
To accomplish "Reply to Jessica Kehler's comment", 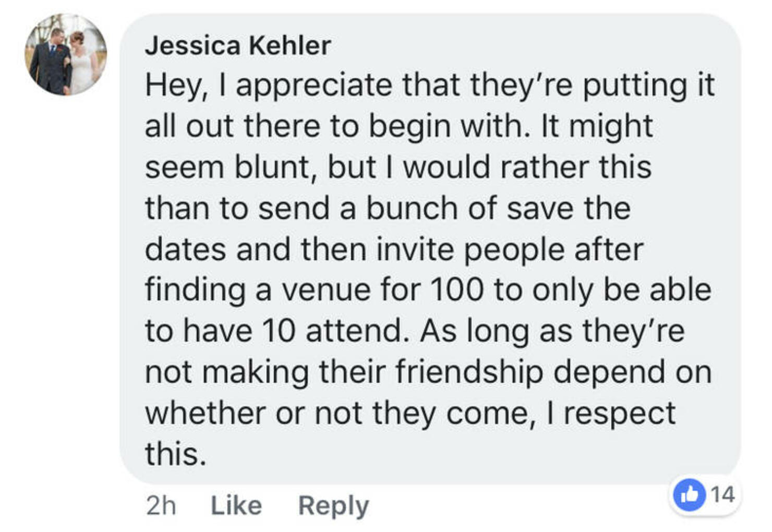I will click(x=333, y=506).
